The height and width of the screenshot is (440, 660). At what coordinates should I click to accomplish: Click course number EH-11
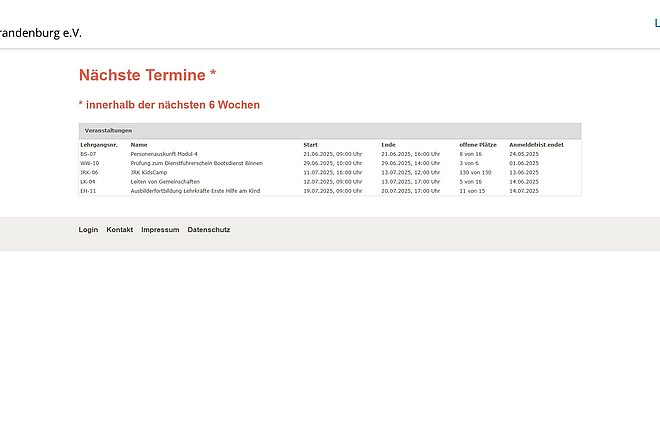pos(88,190)
